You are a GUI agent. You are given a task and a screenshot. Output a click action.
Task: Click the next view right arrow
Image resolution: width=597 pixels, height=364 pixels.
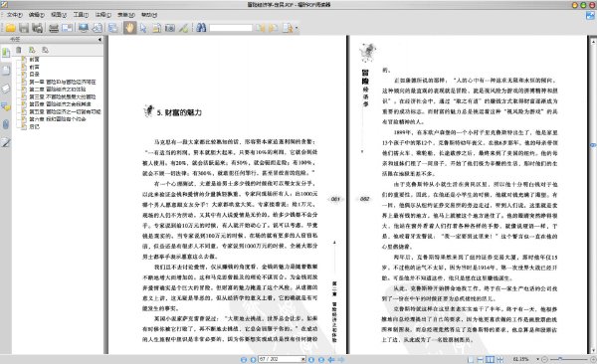[341, 359]
